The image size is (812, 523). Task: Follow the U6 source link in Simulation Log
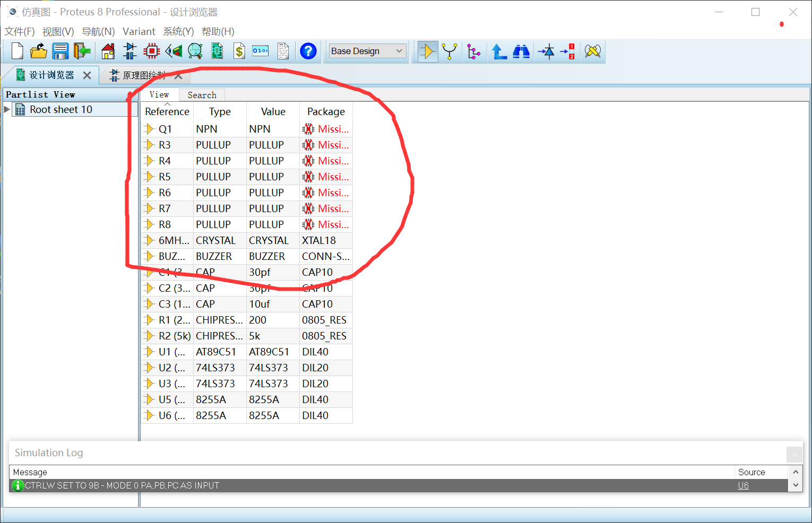coord(743,485)
